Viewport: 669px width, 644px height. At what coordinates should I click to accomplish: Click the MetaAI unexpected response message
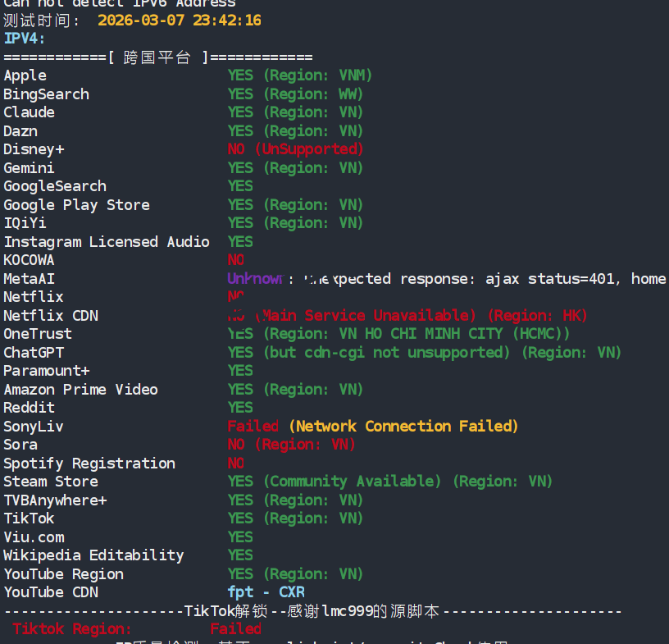(484, 279)
